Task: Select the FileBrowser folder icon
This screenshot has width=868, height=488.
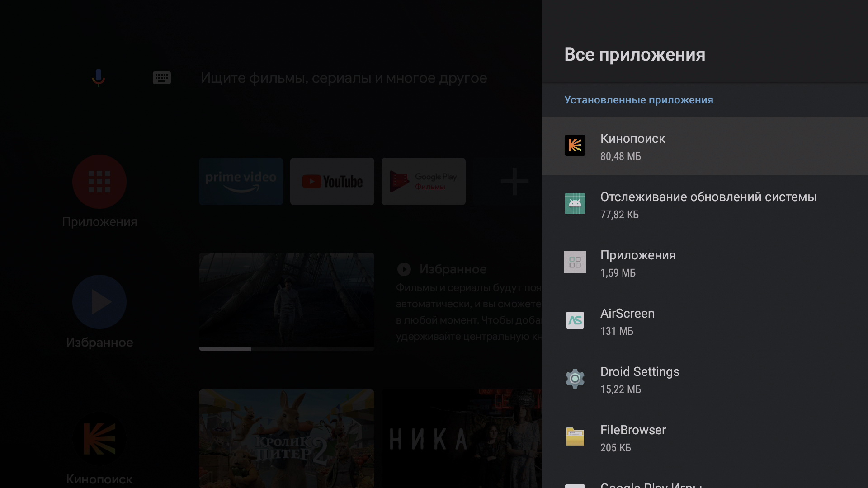Action: 575,437
